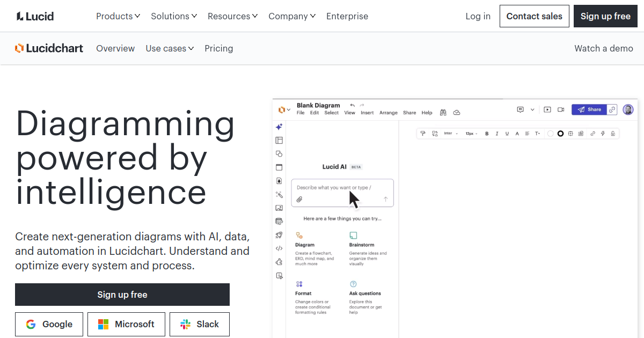Click the binoculars search icon

pos(443,113)
